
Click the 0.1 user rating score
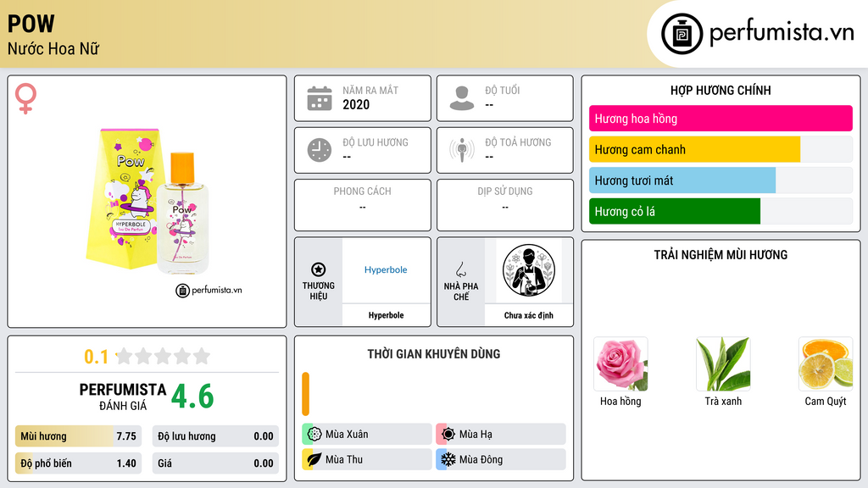[x=97, y=357]
